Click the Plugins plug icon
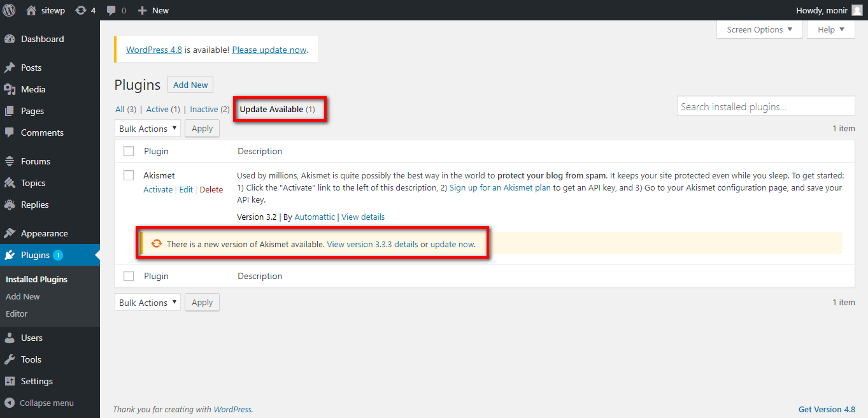The width and height of the screenshot is (868, 418). (10, 255)
